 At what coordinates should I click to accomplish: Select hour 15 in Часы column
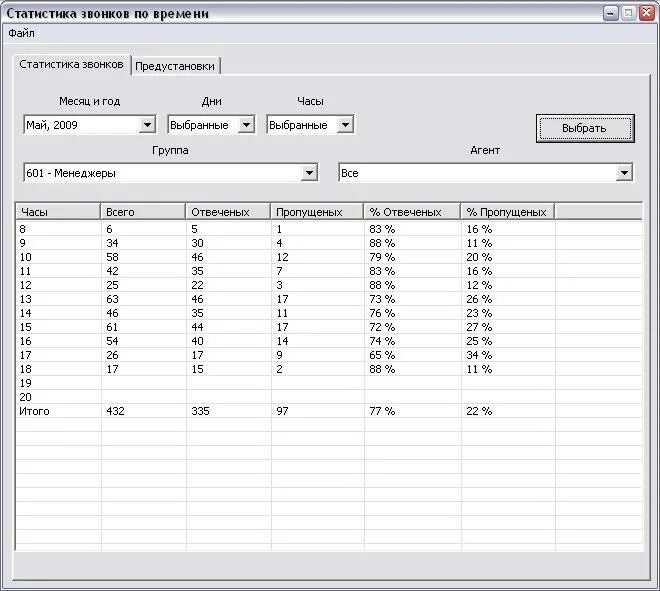point(25,327)
